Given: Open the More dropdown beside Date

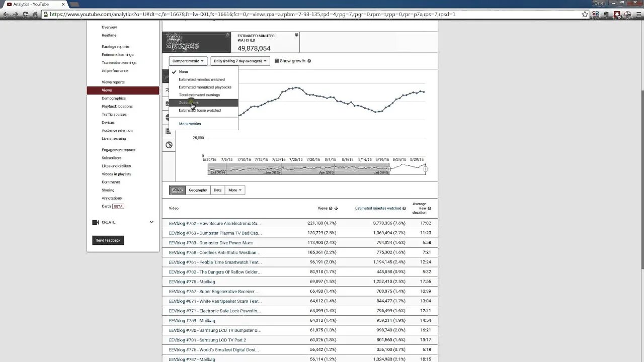Looking at the screenshot, I should (235, 190).
